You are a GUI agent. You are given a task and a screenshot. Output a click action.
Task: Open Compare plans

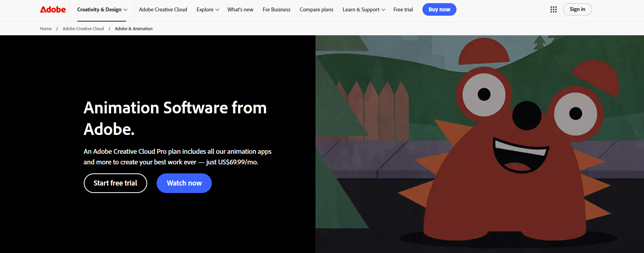click(316, 9)
